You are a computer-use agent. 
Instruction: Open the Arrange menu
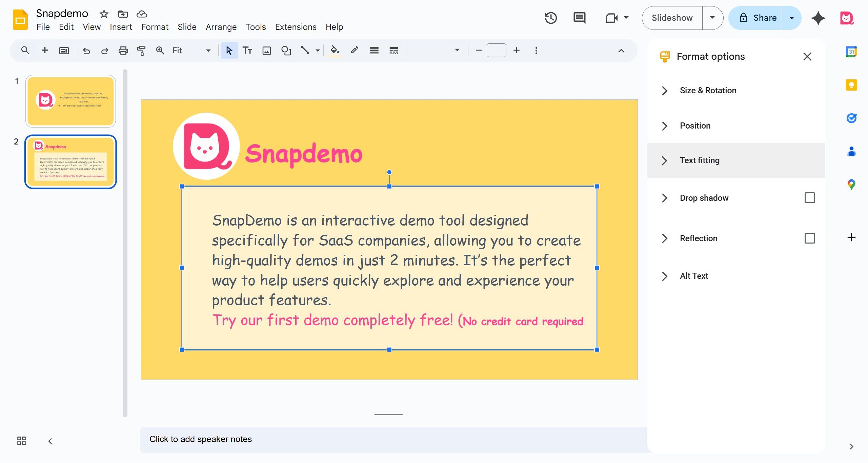click(x=221, y=27)
